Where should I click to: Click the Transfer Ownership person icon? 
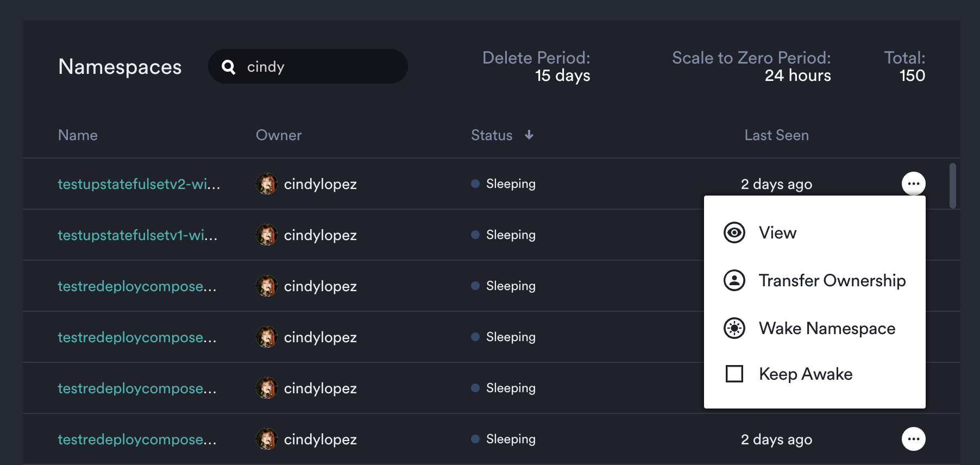tap(734, 280)
